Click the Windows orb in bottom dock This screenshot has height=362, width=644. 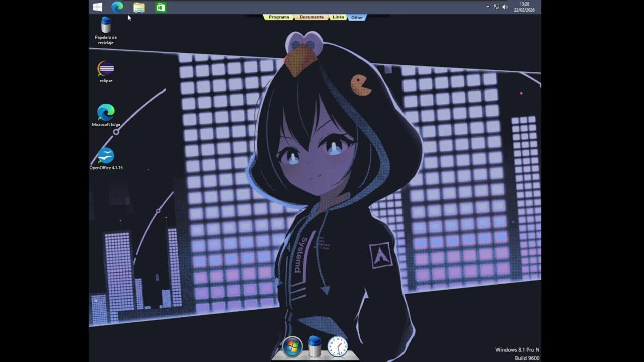point(292,346)
